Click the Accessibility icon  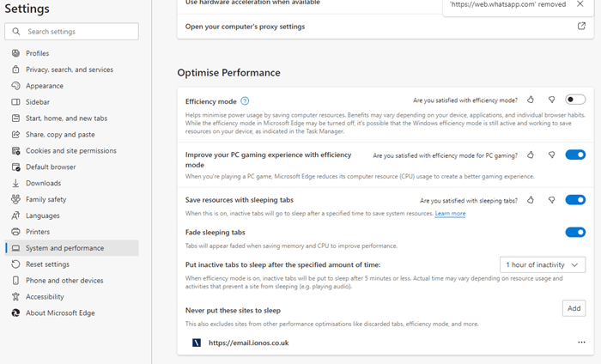click(15, 296)
